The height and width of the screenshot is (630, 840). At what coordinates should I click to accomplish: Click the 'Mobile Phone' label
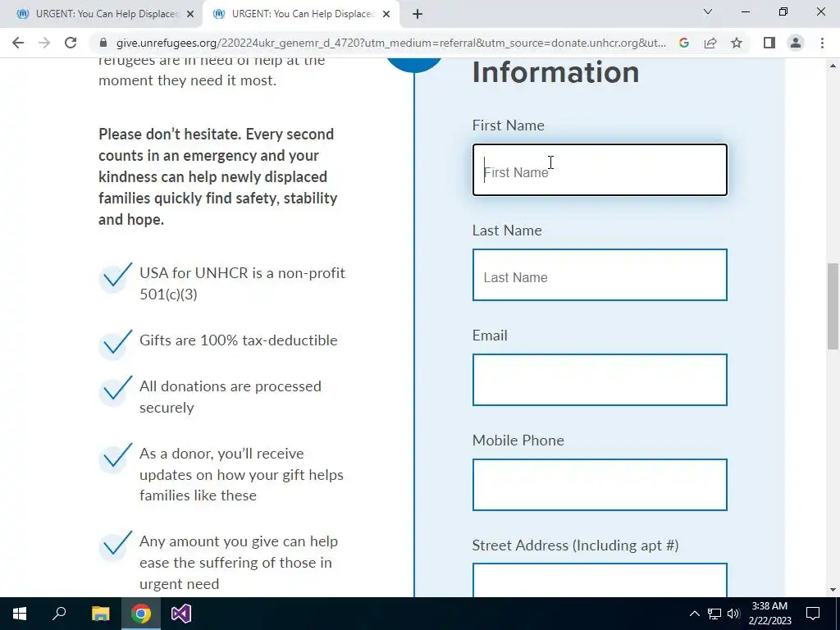point(518,441)
